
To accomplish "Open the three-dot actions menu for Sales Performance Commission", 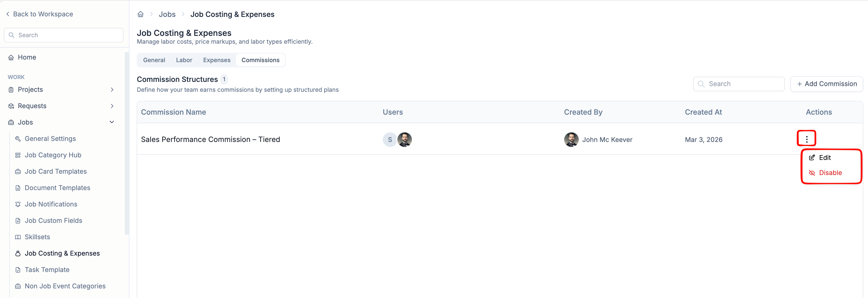I will click(806, 139).
